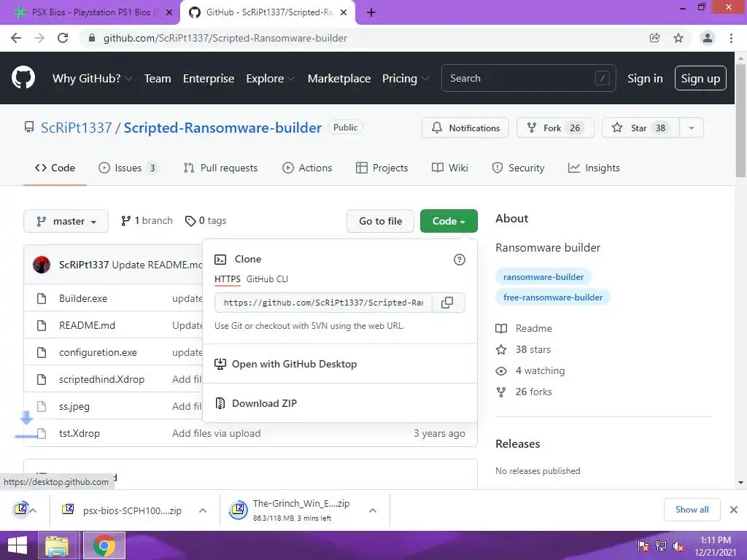Expand the first download item chevron
This screenshot has width=747, height=560.
tap(34, 510)
